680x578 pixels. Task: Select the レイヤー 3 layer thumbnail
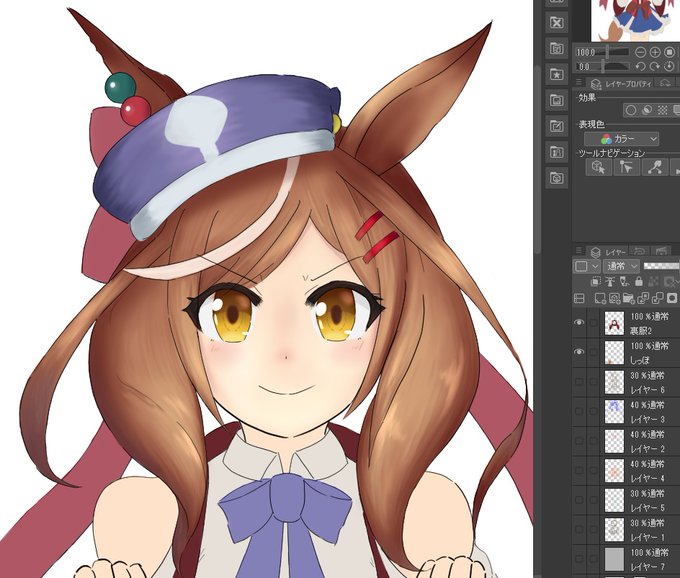point(614,411)
